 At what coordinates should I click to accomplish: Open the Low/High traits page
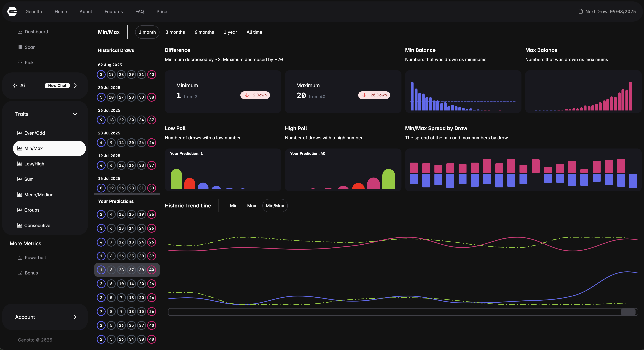coord(34,164)
